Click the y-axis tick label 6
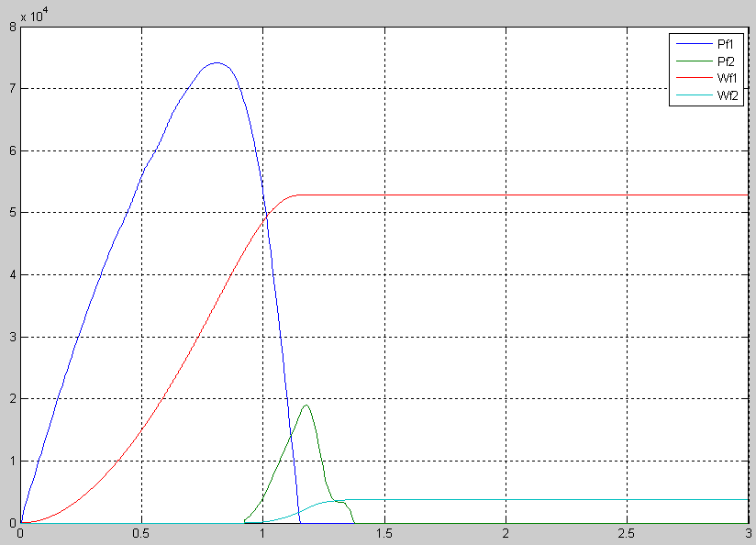This screenshot has width=756, height=545. point(13,151)
